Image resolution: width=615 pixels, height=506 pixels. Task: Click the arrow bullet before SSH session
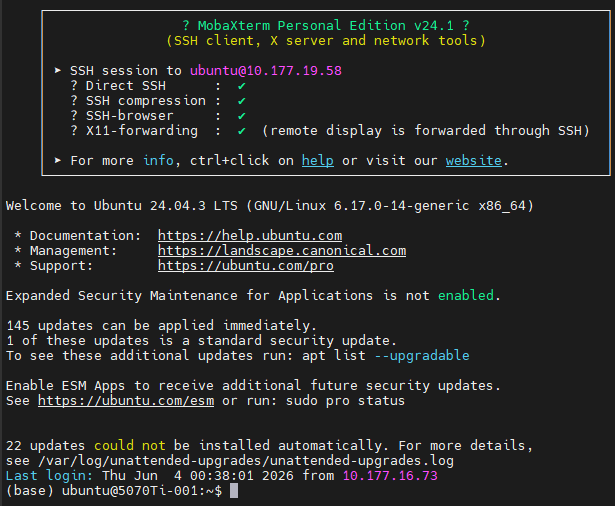click(x=58, y=71)
